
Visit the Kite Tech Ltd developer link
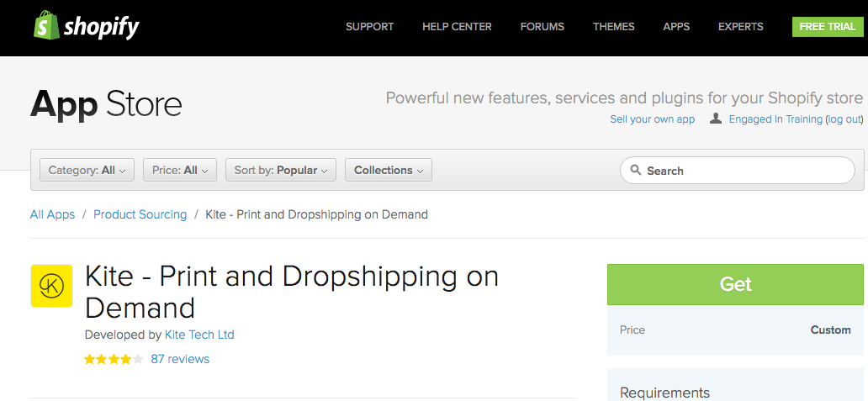199,335
